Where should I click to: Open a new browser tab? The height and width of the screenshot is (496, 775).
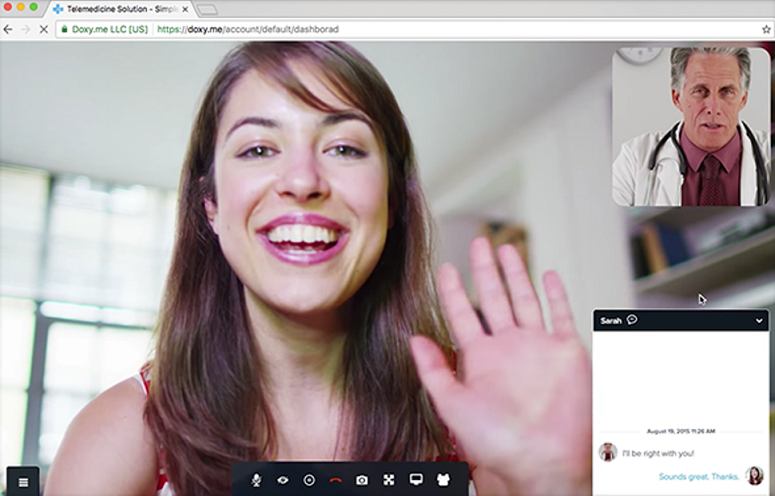207,9
